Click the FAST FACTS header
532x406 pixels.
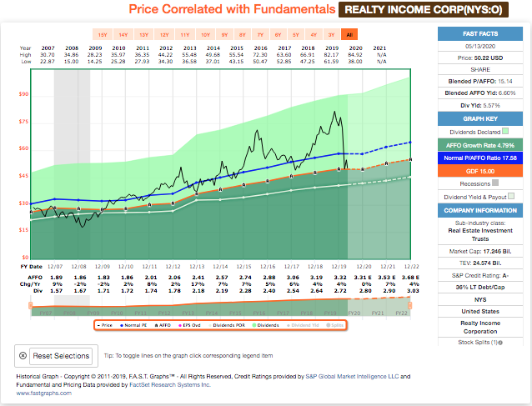point(480,34)
